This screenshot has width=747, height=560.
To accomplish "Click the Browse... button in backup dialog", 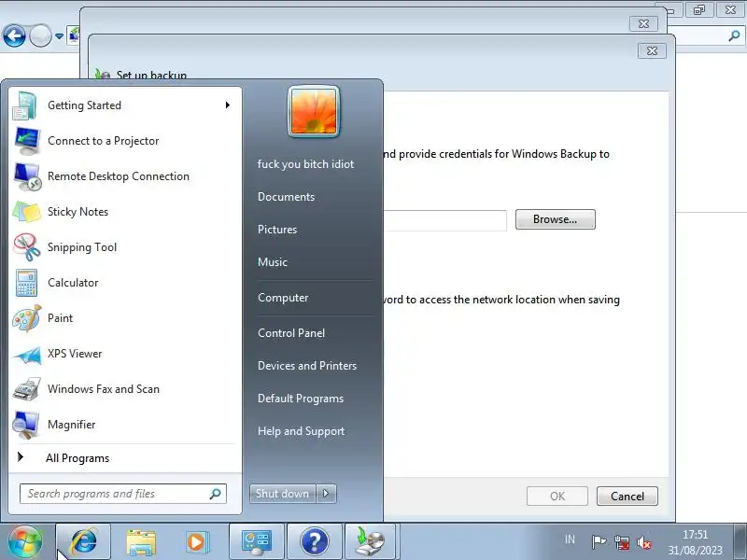I will 555,219.
